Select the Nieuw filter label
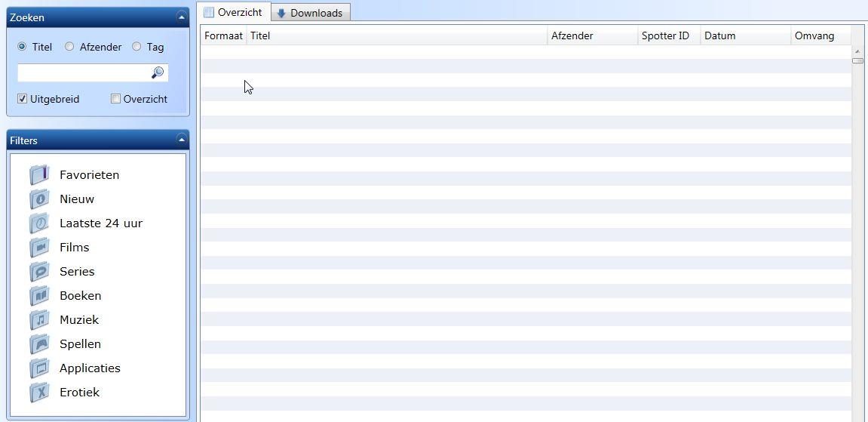 [77, 199]
